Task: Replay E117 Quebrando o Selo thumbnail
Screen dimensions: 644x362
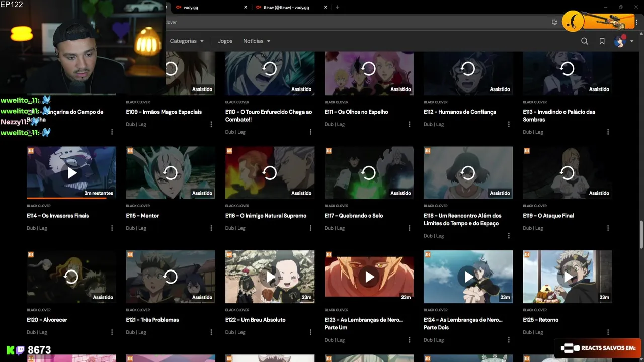Action: 369,173
